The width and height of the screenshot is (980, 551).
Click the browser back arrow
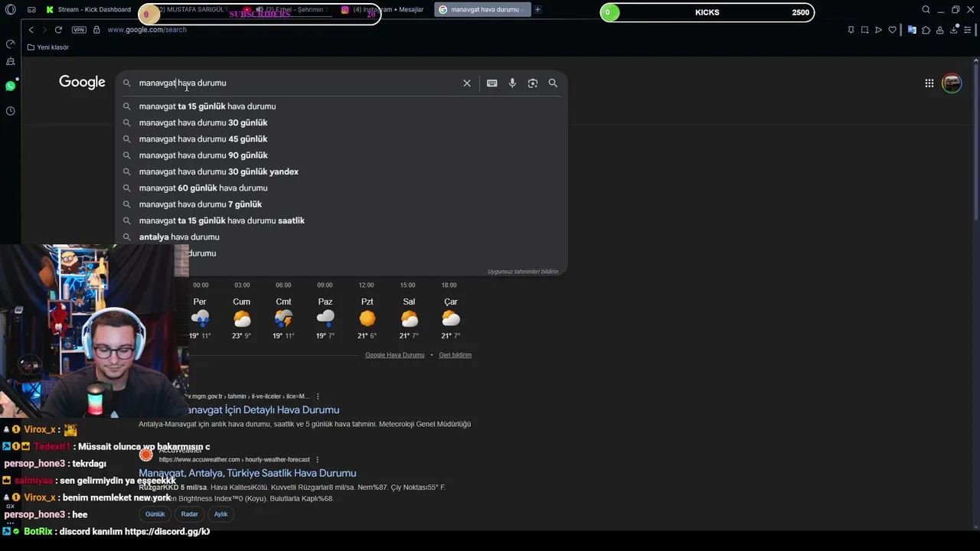point(31,30)
